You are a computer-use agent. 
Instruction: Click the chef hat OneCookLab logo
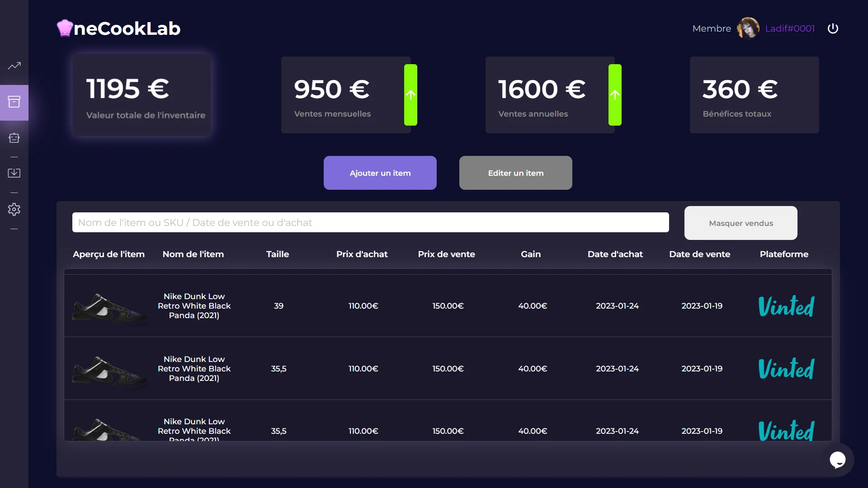pyautogui.click(x=118, y=28)
